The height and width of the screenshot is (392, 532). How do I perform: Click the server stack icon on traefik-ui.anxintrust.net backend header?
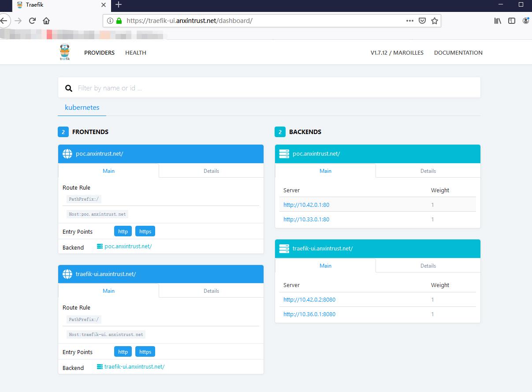coord(284,248)
